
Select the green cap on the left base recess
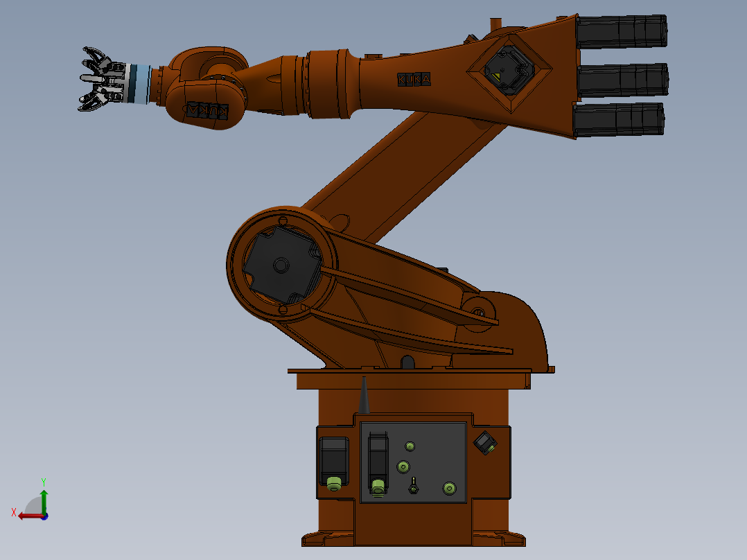(333, 484)
